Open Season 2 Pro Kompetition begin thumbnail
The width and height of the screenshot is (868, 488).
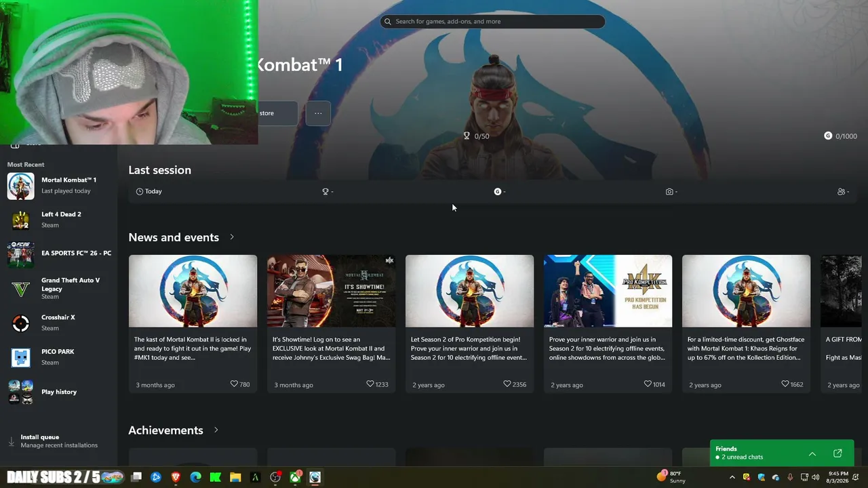tap(470, 291)
